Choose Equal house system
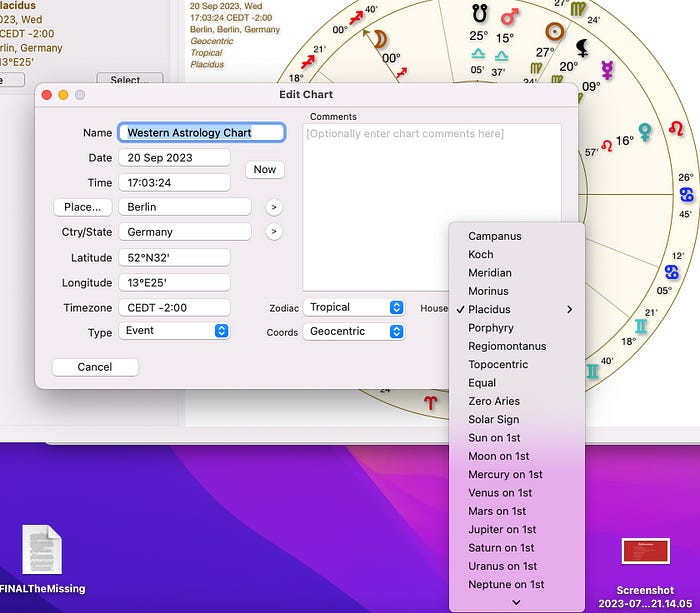This screenshot has width=700, height=613. (517, 383)
